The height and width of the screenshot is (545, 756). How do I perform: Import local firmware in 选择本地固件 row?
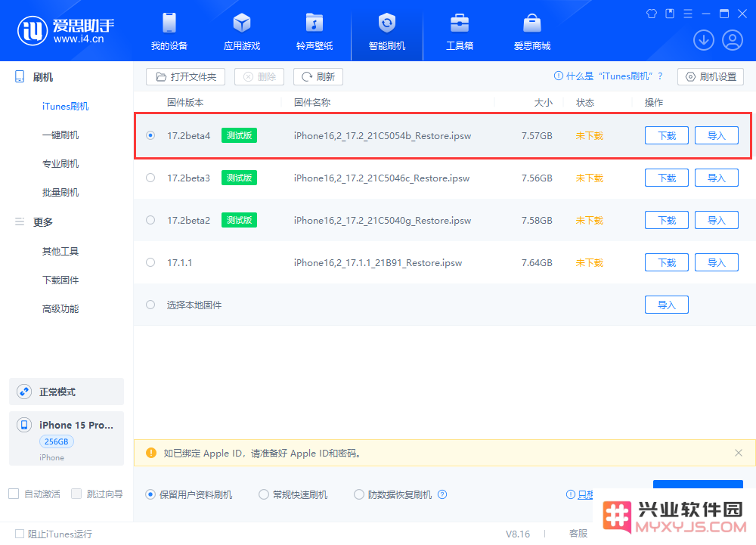(666, 305)
